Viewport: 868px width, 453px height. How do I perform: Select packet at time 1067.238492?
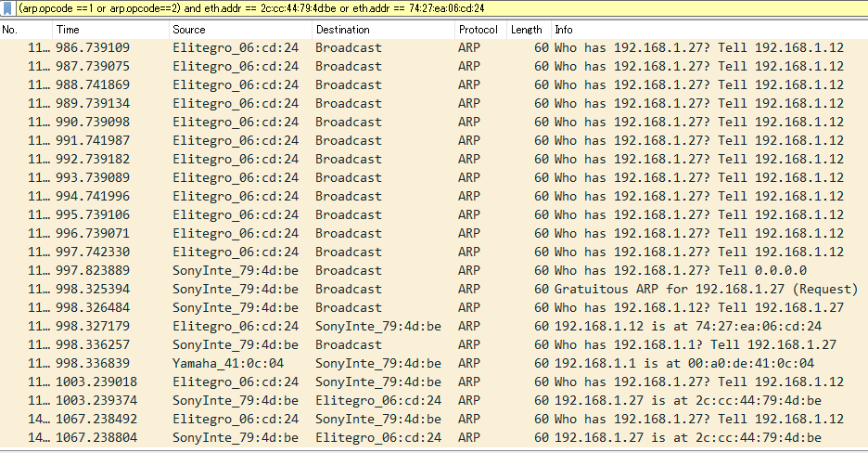tap(434, 420)
